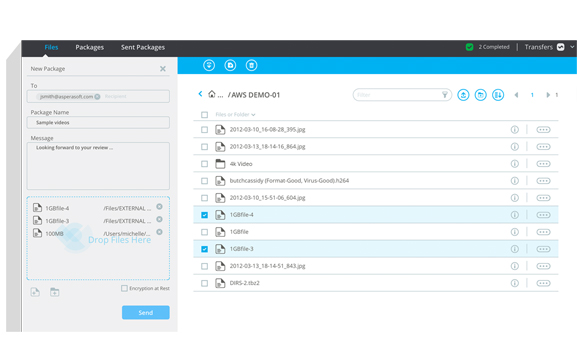This screenshot has height=363, width=580.
Task: Click the sort order circular icon
Action: (x=498, y=95)
